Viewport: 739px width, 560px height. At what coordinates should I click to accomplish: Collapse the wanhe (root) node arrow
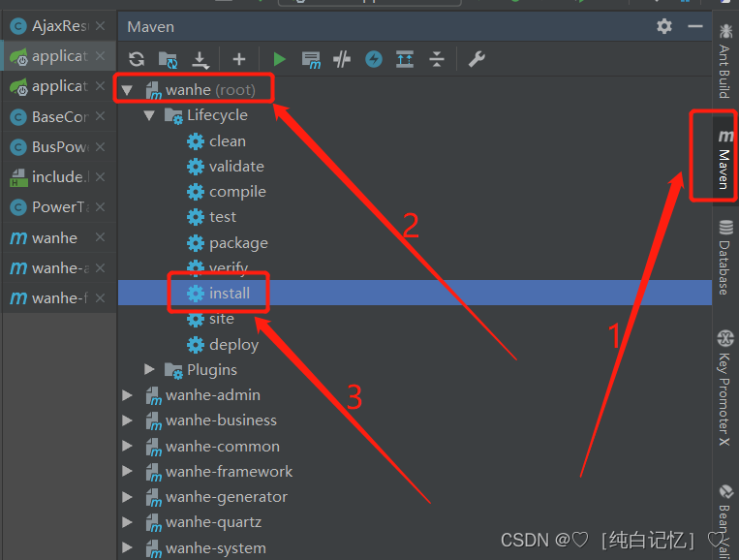coord(127,89)
